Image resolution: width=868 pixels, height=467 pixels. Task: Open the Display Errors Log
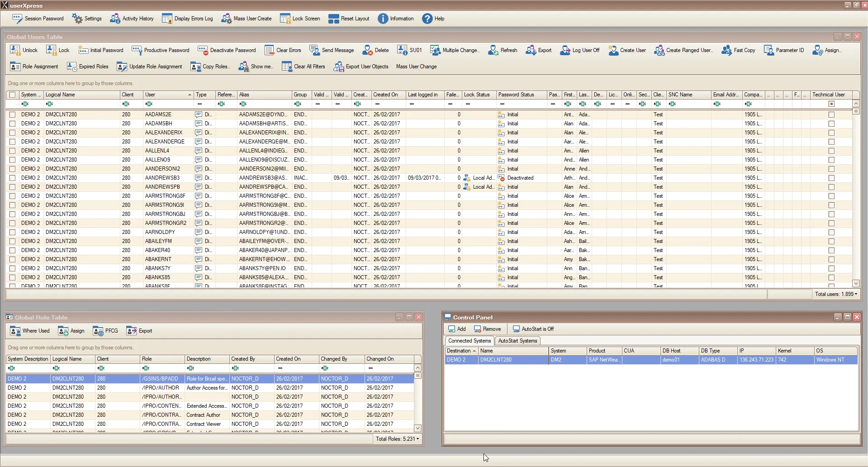click(x=187, y=19)
